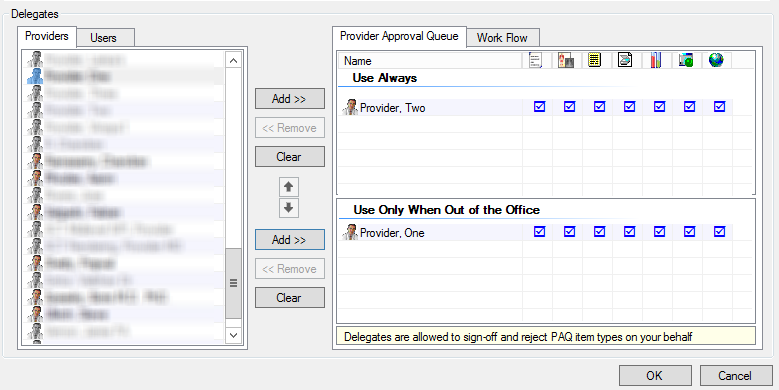Click the test tubes lab column icon
This screenshot has width=779, height=390.
(x=656, y=60)
